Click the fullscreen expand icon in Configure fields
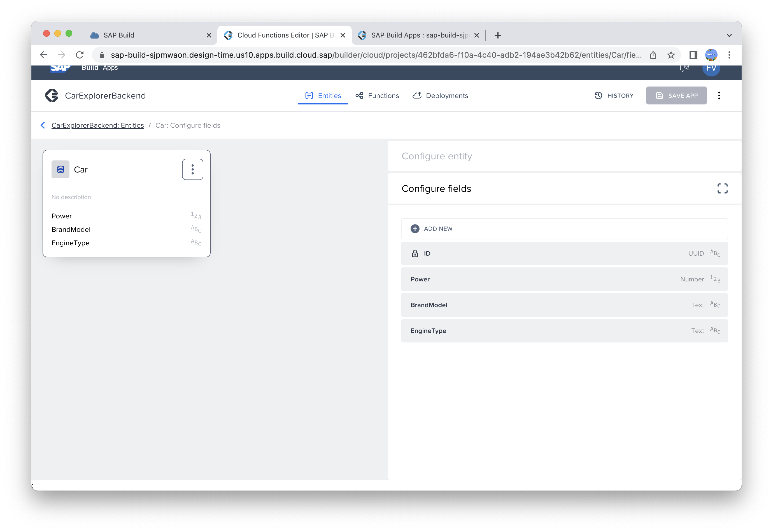Viewport: 773px width, 532px height. [x=722, y=188]
